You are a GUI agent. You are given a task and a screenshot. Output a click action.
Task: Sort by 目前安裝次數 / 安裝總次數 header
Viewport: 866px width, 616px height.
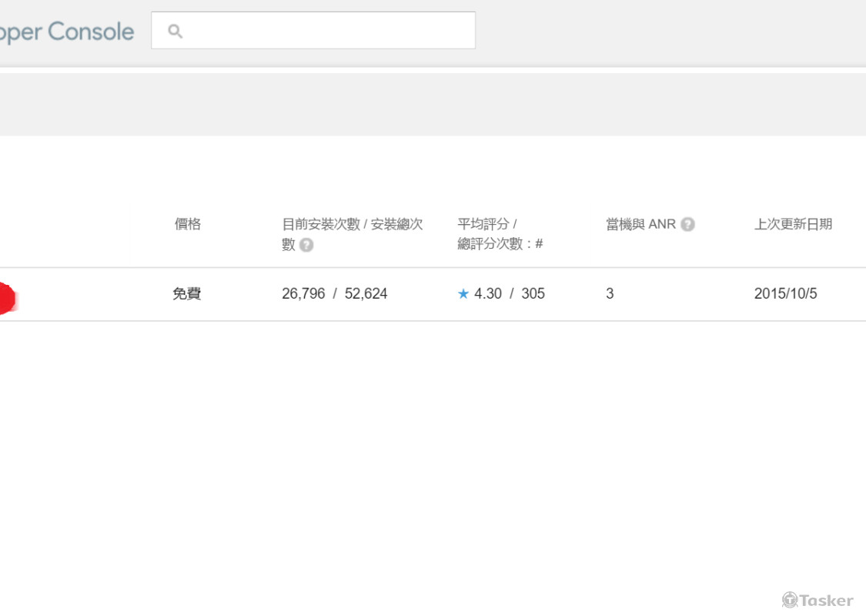coord(352,224)
